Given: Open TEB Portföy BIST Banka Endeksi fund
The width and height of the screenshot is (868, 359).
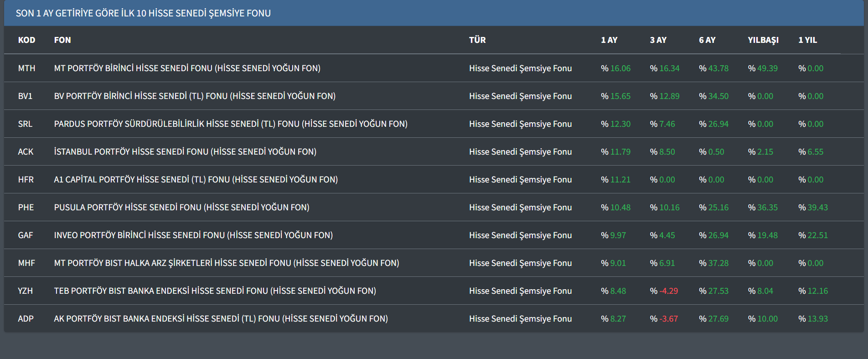Looking at the screenshot, I should click(x=215, y=291).
